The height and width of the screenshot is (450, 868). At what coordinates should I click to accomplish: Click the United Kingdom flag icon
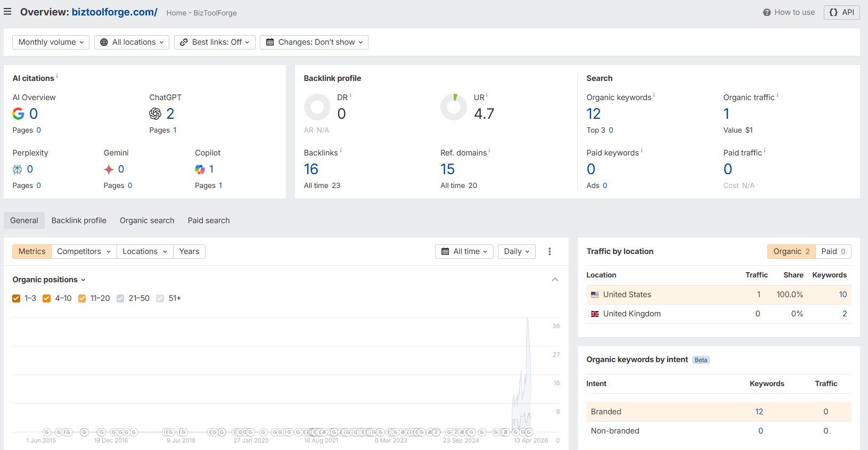pos(595,314)
